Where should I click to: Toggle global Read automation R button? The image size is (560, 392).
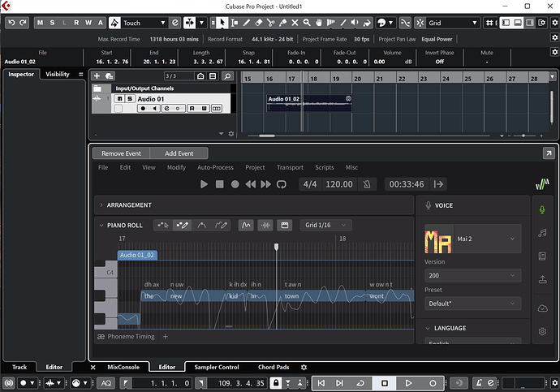tap(76, 23)
